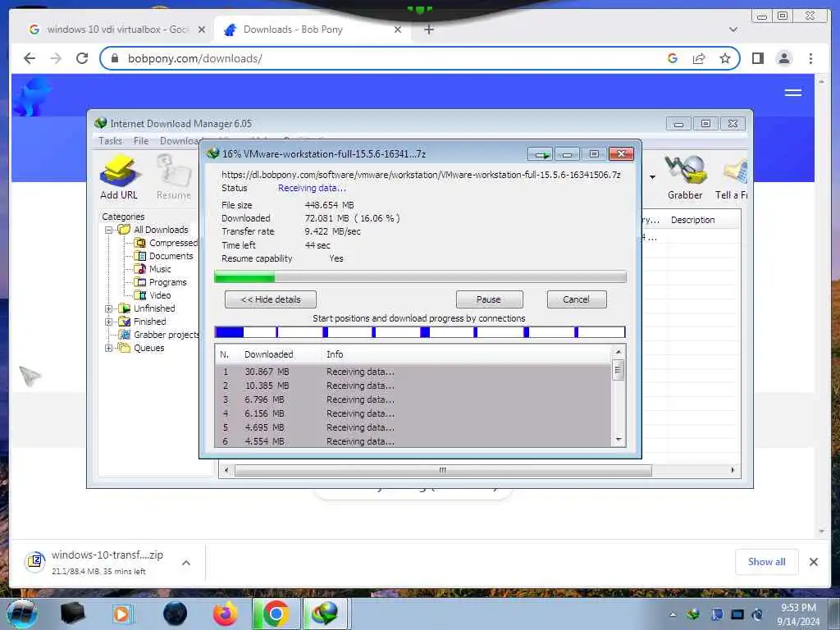Click the clock showing 9:53 PM

[x=798, y=608]
